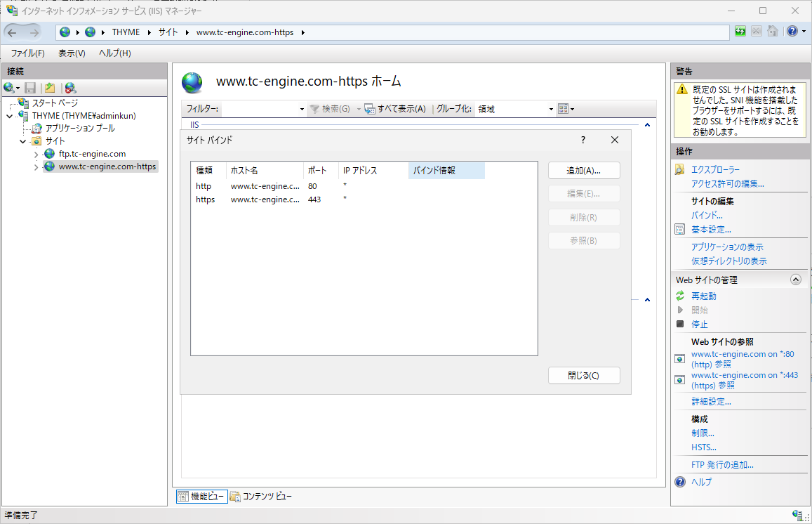Expand the ftp.tc-engine.com tree node
812x524 pixels.
coord(36,154)
